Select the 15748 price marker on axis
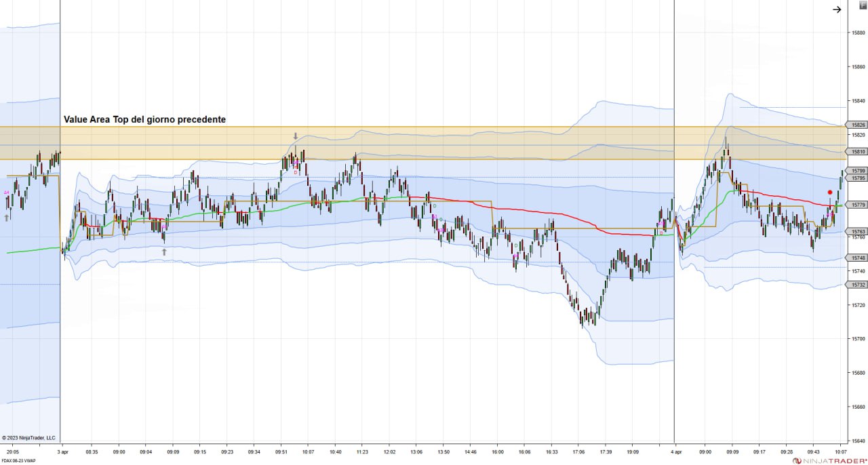868x465 pixels. coord(858,258)
